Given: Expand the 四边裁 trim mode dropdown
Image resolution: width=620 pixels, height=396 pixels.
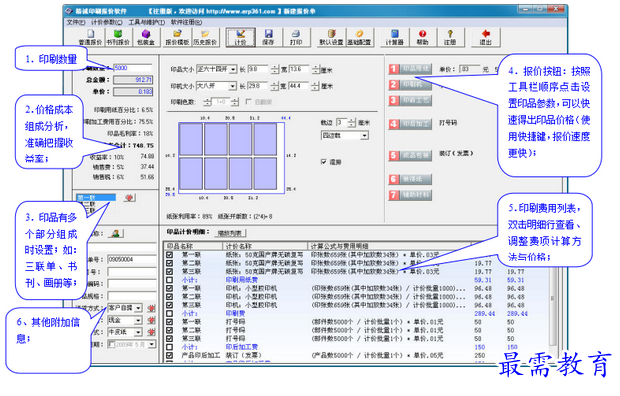Looking at the screenshot, I should (x=365, y=136).
